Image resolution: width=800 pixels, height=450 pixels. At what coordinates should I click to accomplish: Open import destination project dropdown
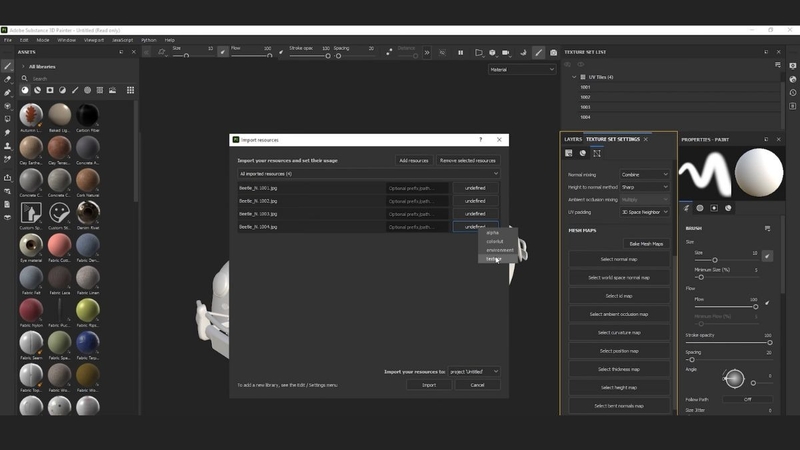474,372
